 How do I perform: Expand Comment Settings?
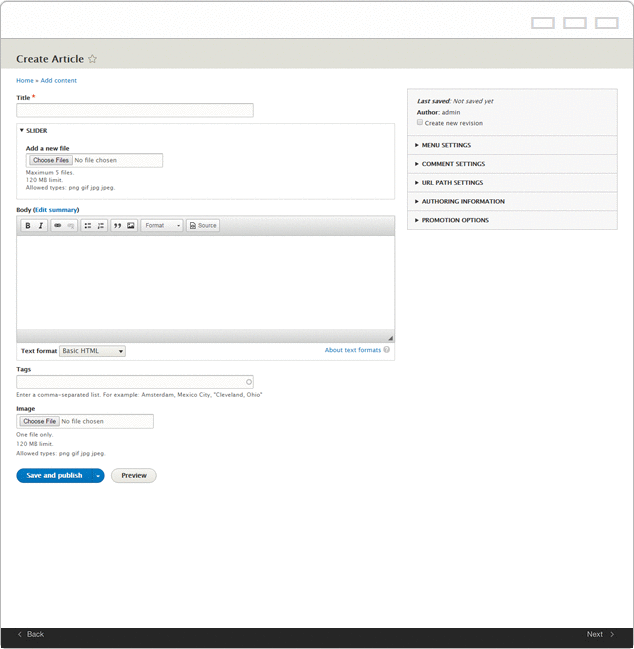point(512,164)
